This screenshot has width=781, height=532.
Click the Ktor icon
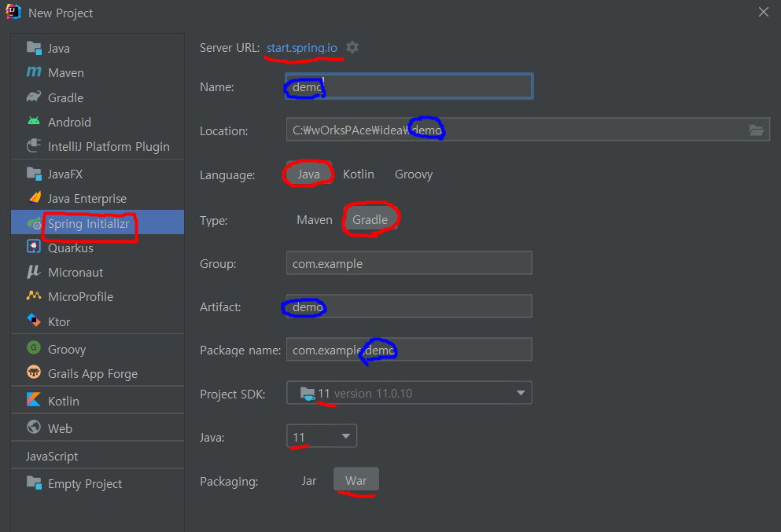[34, 320]
